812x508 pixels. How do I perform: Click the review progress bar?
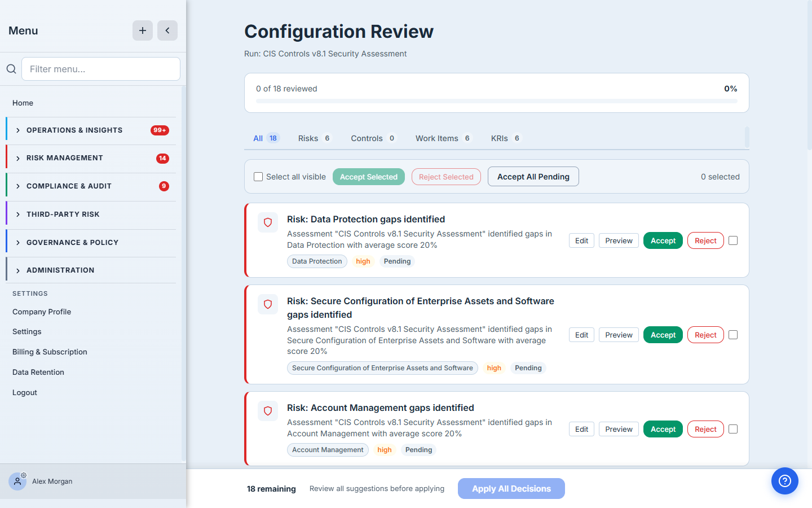[497, 101]
